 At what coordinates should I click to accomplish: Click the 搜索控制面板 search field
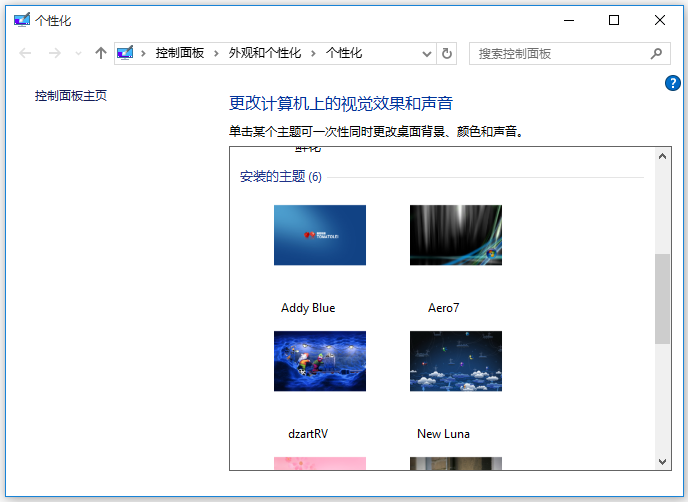click(558, 53)
